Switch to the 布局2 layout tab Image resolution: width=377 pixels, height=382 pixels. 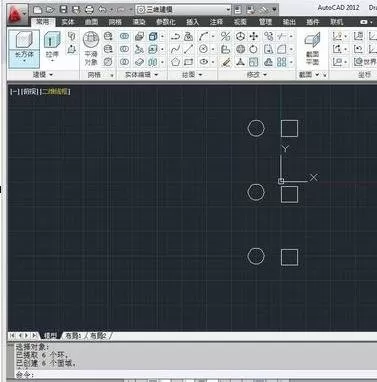(98, 336)
